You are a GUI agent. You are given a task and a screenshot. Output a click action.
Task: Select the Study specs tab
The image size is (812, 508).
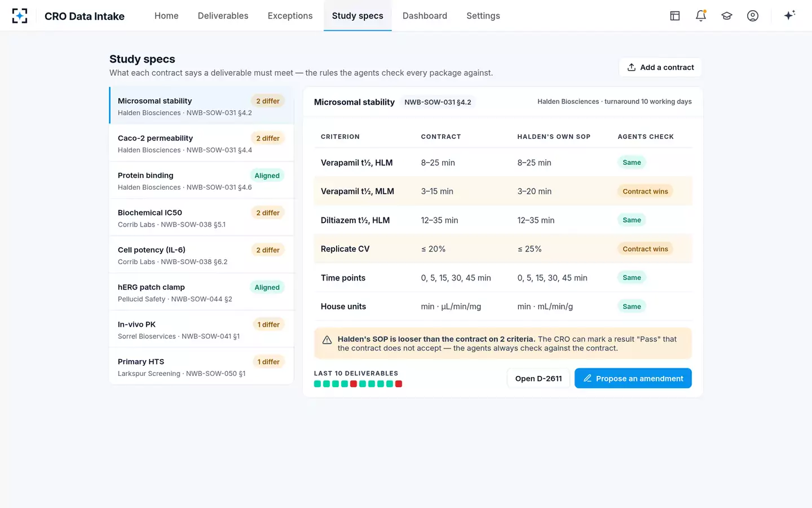pyautogui.click(x=358, y=16)
